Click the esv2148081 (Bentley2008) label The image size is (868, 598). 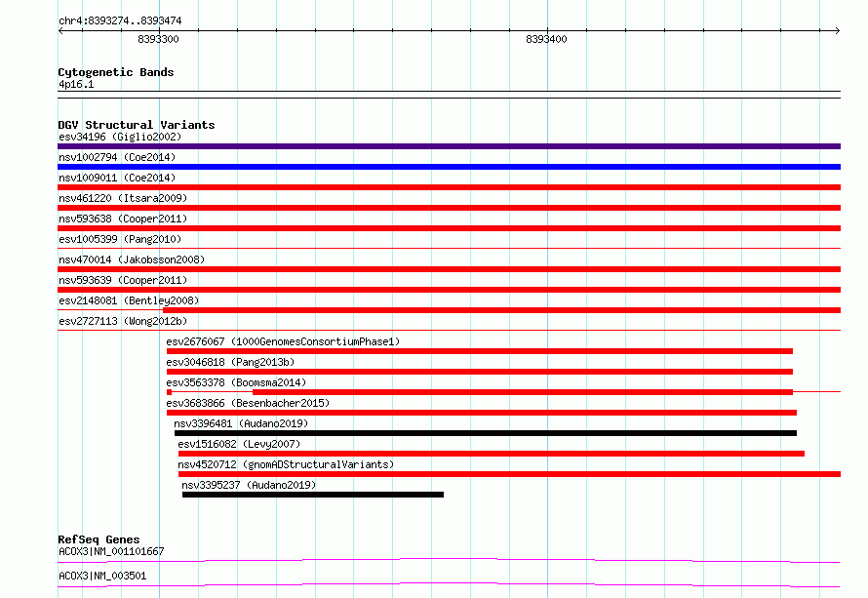[129, 300]
